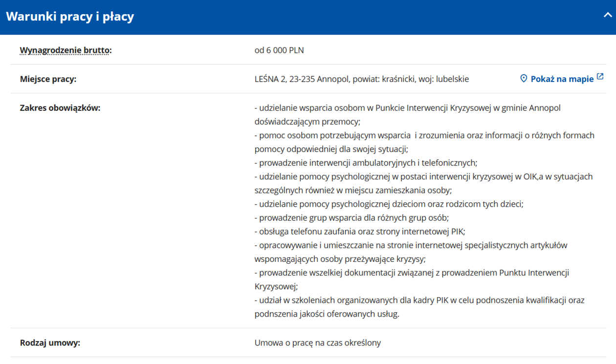Open the Pokaż na mapie link
Screen dimensions: 616x364
[562, 79]
